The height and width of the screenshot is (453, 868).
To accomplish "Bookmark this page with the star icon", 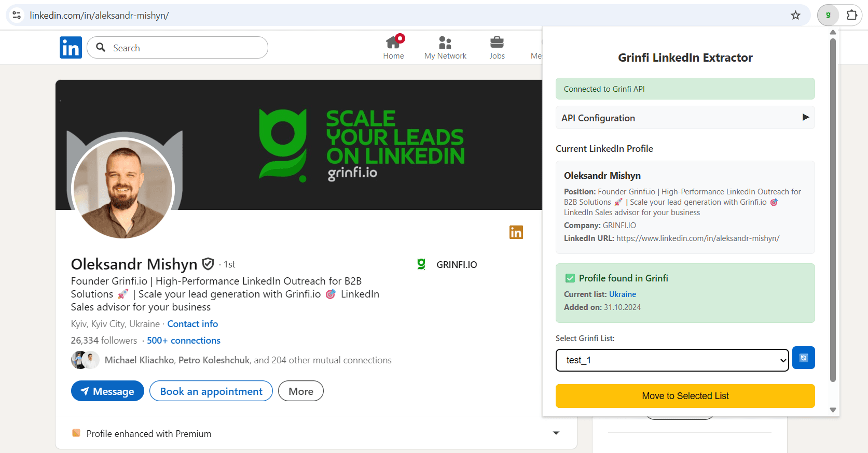I will [795, 16].
